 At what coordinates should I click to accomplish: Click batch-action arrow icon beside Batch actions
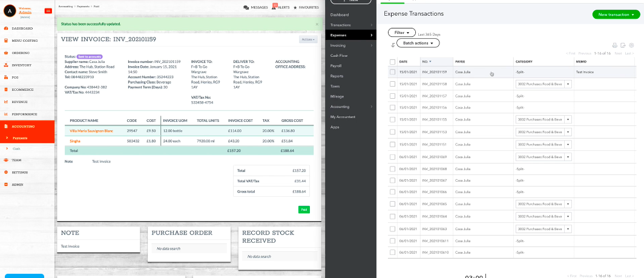point(393,45)
